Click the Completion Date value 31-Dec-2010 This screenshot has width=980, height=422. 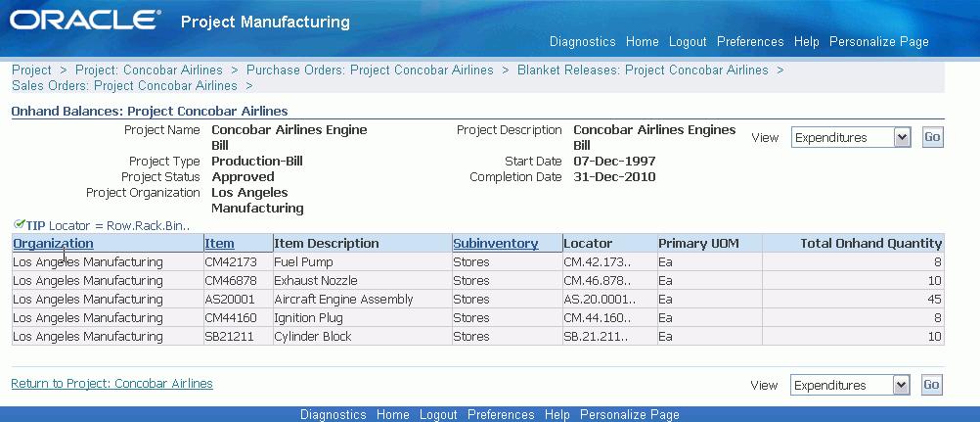coord(614,176)
